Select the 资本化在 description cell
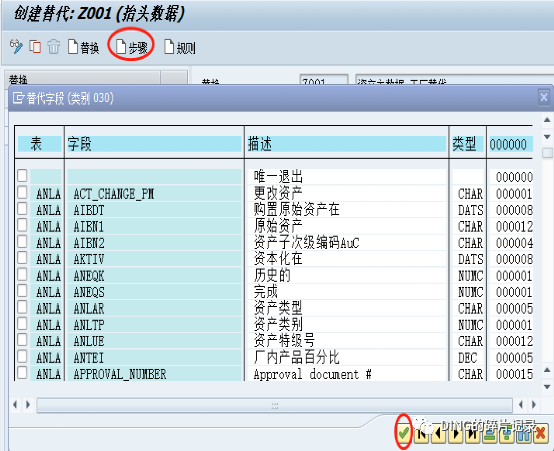 (x=347, y=259)
